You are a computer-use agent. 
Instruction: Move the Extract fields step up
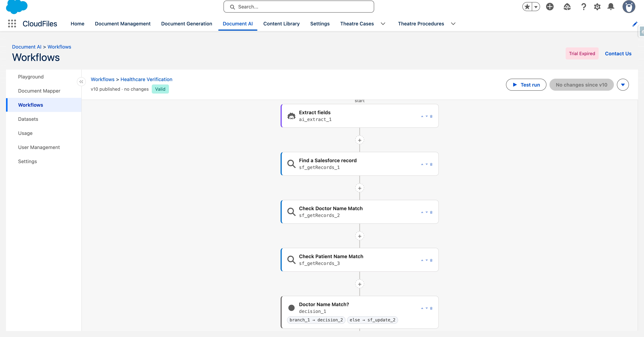[422, 116]
